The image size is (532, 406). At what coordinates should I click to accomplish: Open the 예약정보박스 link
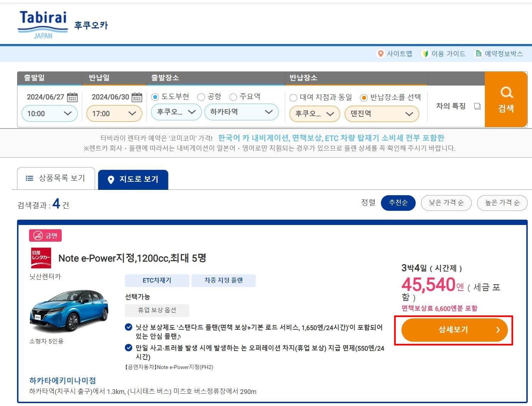click(504, 54)
